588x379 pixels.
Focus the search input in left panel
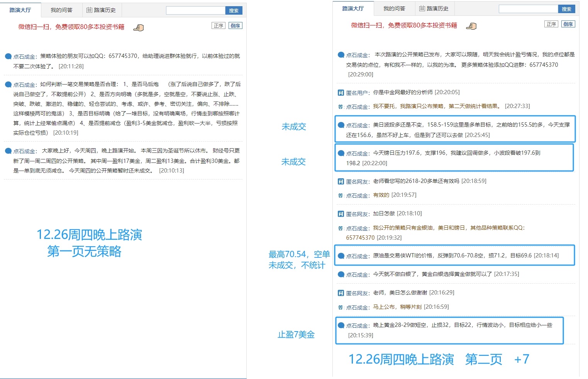tap(196, 10)
